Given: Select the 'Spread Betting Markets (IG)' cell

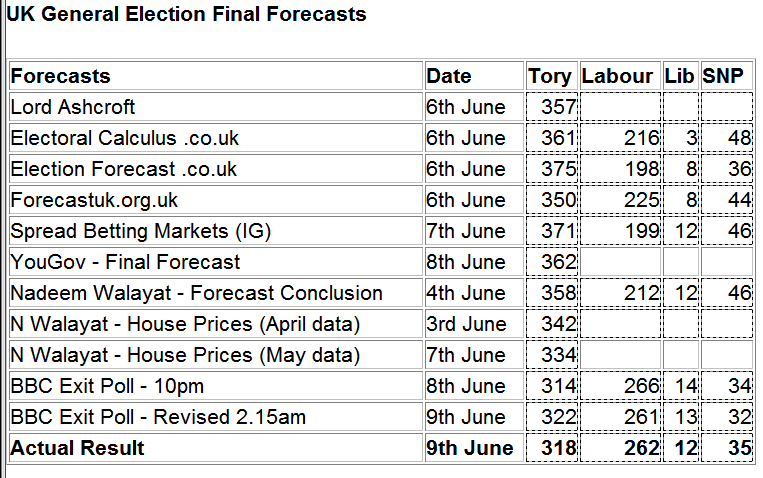Looking at the screenshot, I should (141, 231).
